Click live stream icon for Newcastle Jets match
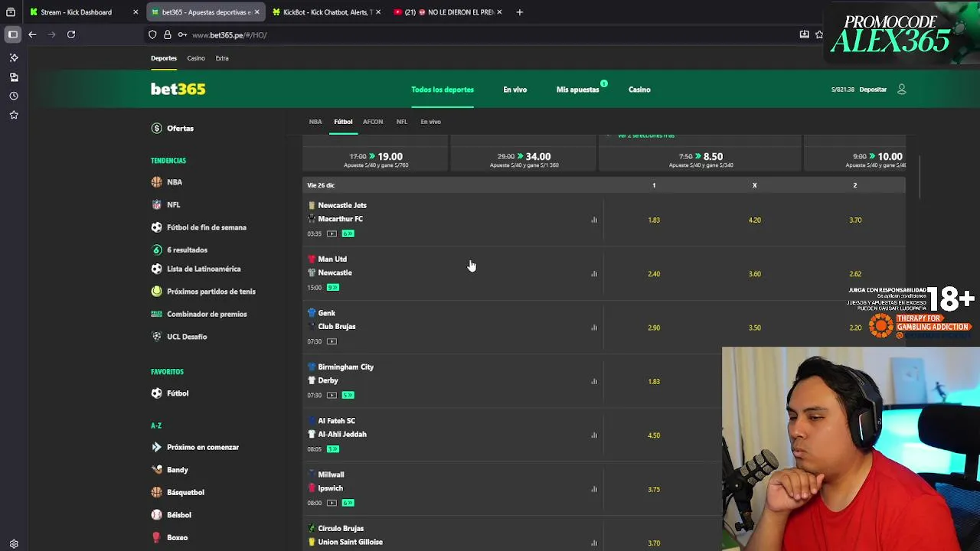The width and height of the screenshot is (980, 551). [332, 233]
